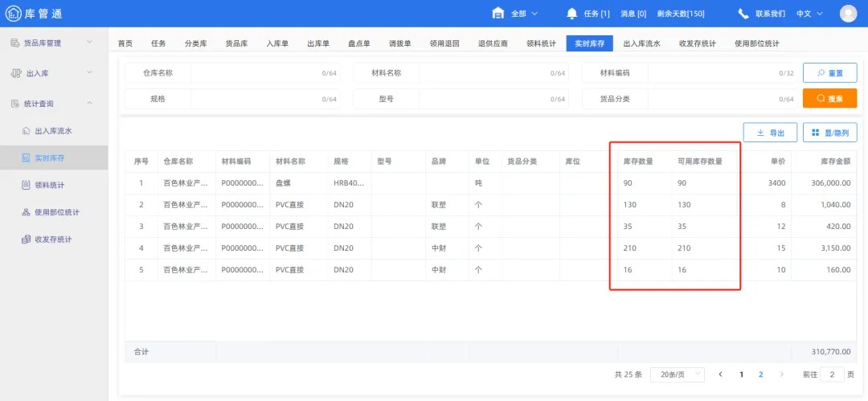Go to page 1

point(741,374)
